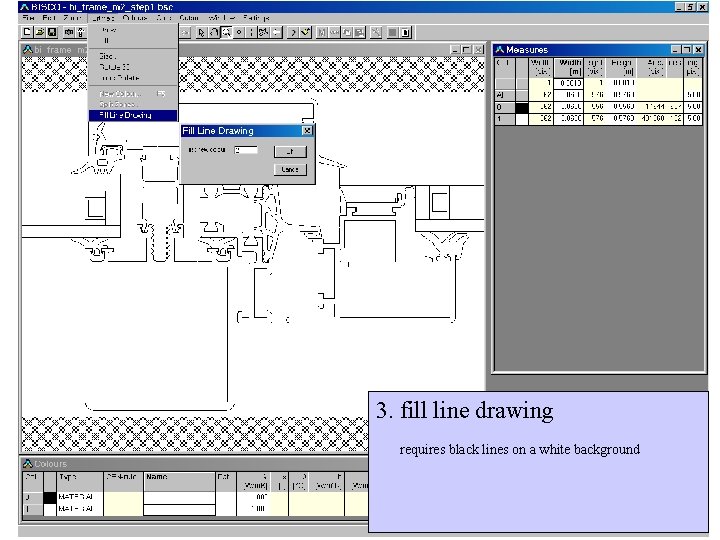Click the rightmost toolbar page icon
The width and height of the screenshot is (720, 540).
pyautogui.click(x=406, y=32)
